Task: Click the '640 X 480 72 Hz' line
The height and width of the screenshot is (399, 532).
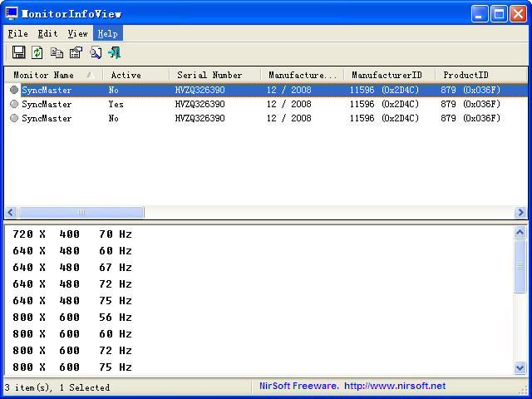Action: (72, 284)
